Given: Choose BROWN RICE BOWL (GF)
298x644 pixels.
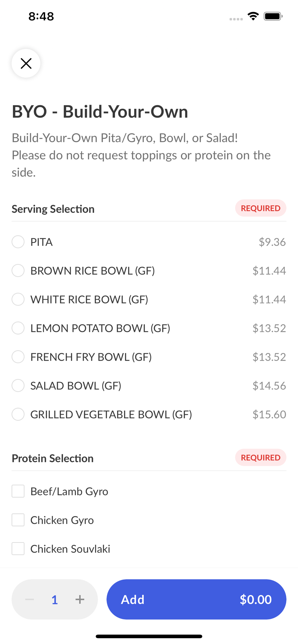Looking at the screenshot, I should tap(18, 270).
